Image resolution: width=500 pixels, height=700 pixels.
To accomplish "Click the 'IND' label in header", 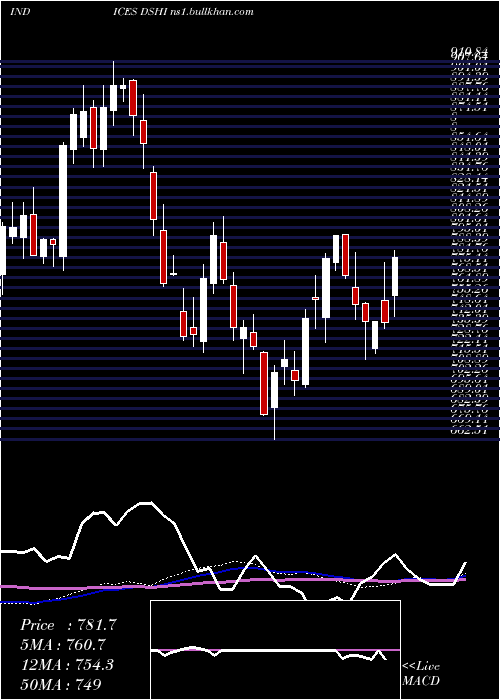I will 20,12.
